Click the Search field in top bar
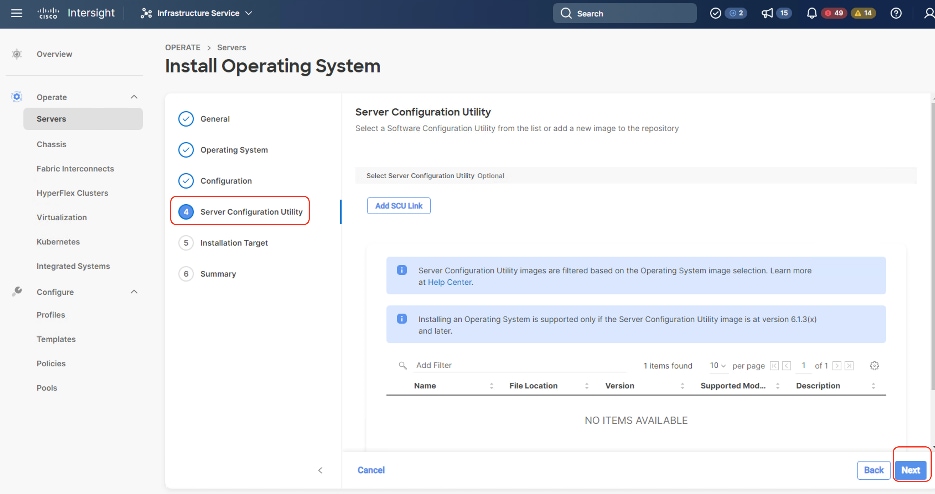 [x=624, y=13]
